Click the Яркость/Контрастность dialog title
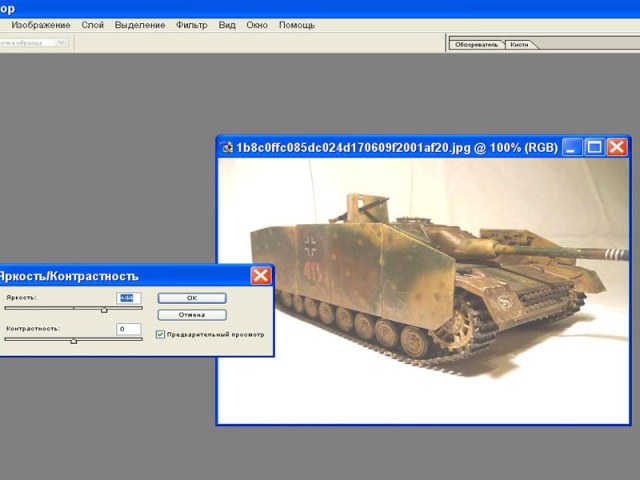Viewport: 640px width, 480px height. 69,276
